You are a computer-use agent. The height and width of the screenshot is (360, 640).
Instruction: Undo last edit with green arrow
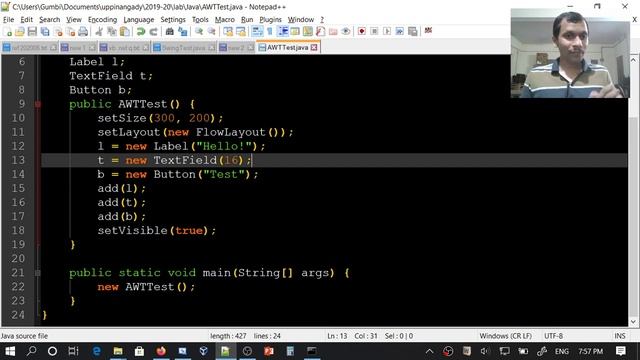pos(141,31)
